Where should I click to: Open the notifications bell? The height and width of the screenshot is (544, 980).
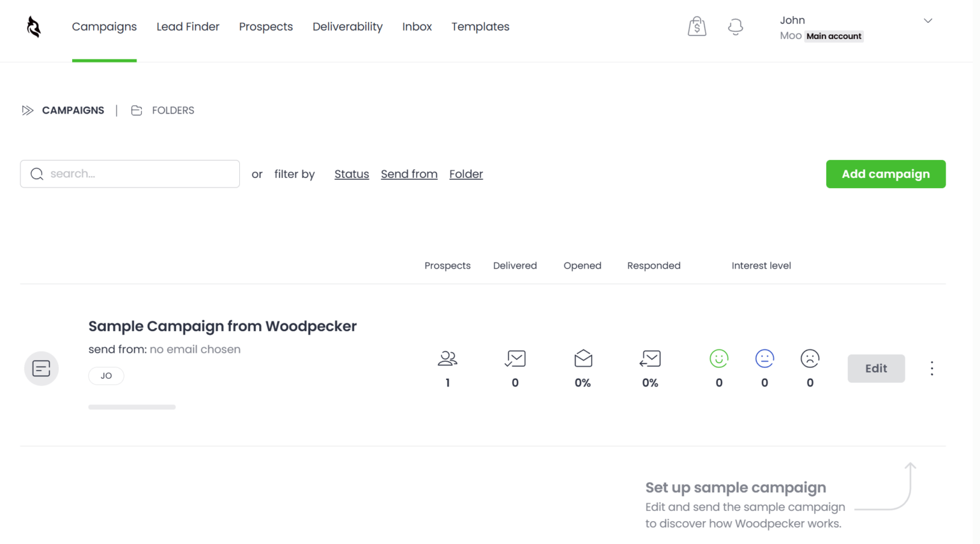736,27
